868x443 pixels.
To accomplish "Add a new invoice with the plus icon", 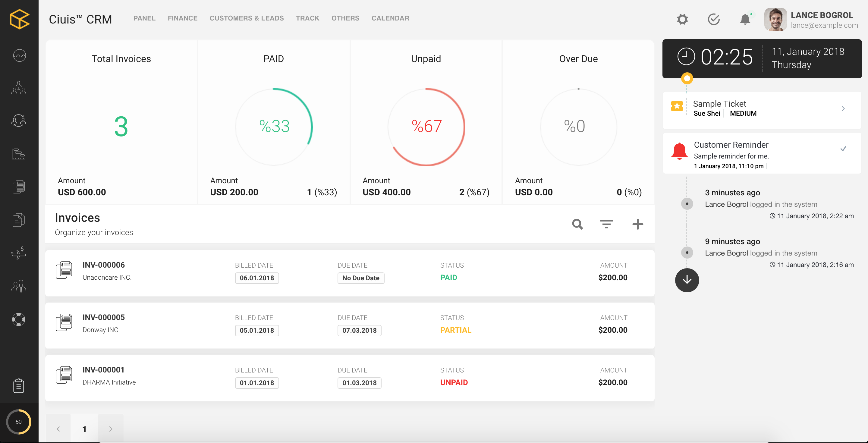I will (637, 224).
